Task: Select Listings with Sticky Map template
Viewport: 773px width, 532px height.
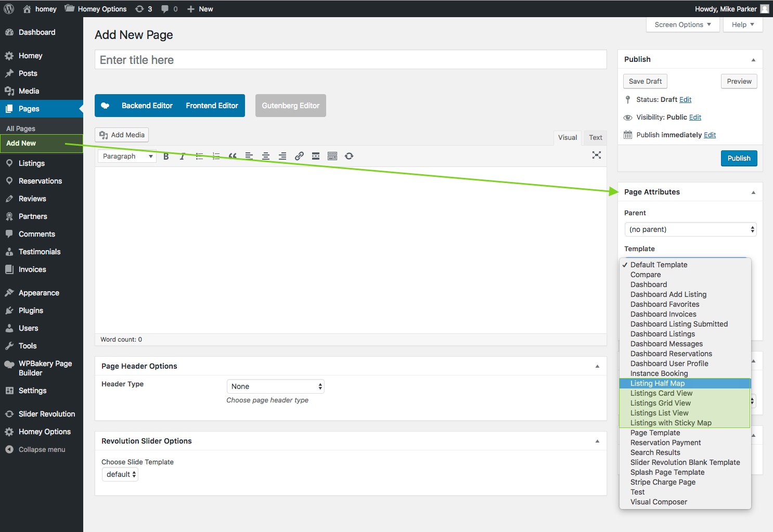Action: point(685,423)
